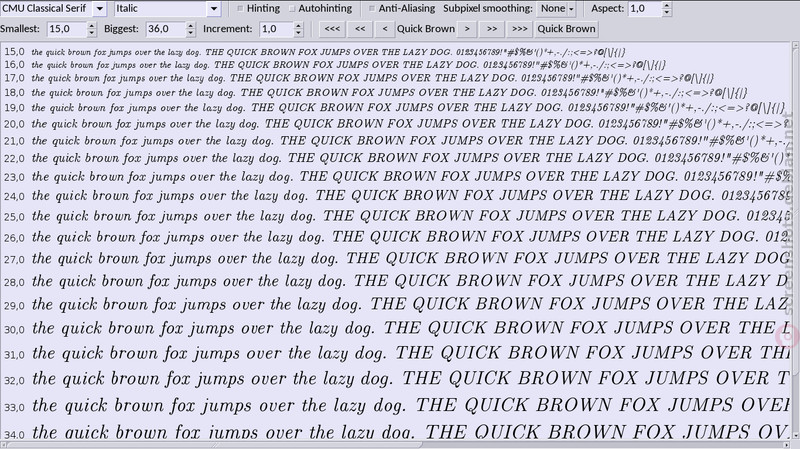Click the 23,0 size sample row
The width and height of the screenshot is (800, 449).
(395, 177)
